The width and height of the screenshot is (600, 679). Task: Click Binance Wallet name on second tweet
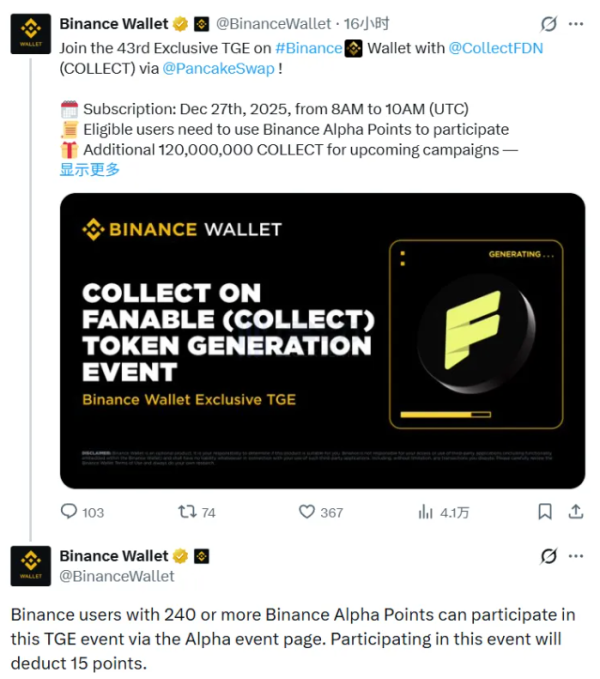(114, 556)
